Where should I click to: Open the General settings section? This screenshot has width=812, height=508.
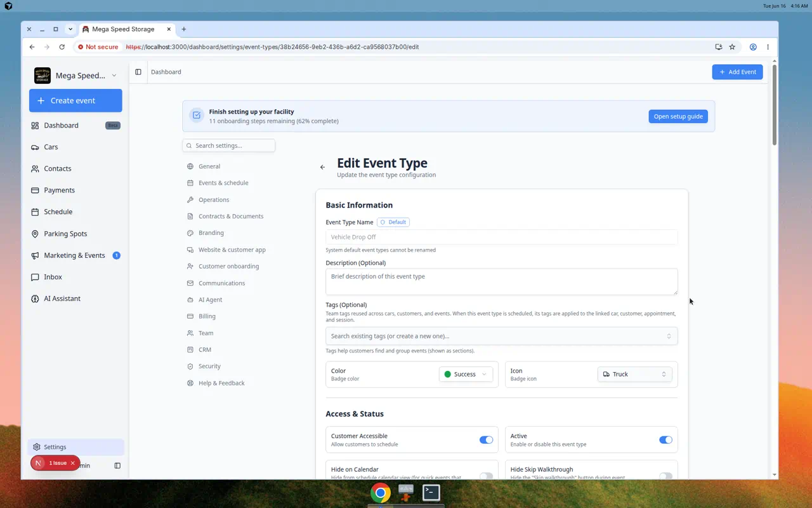pos(209,166)
